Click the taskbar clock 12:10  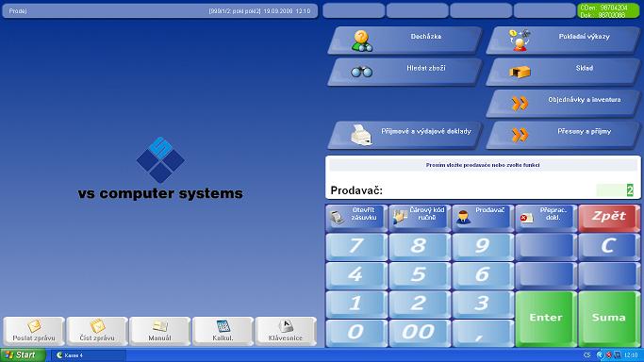coord(631,355)
